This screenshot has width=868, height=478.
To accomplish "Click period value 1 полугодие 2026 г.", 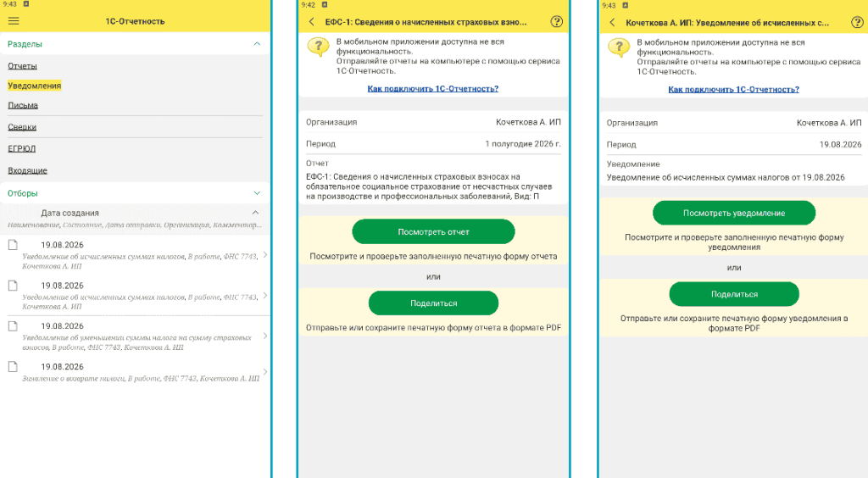I will point(523,143).
